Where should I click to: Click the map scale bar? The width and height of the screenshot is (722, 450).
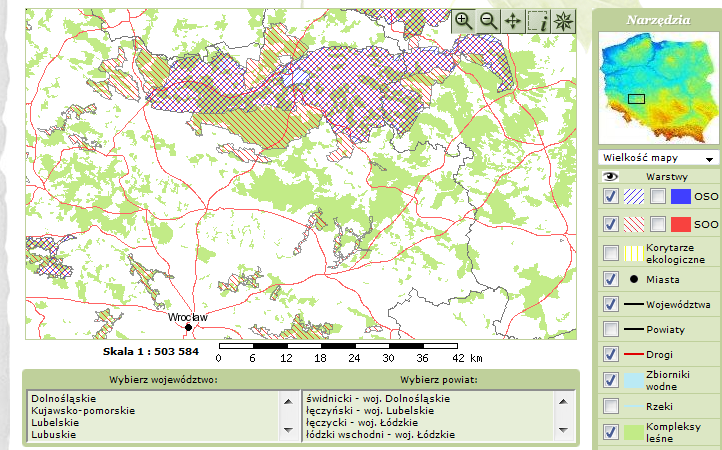(338, 346)
